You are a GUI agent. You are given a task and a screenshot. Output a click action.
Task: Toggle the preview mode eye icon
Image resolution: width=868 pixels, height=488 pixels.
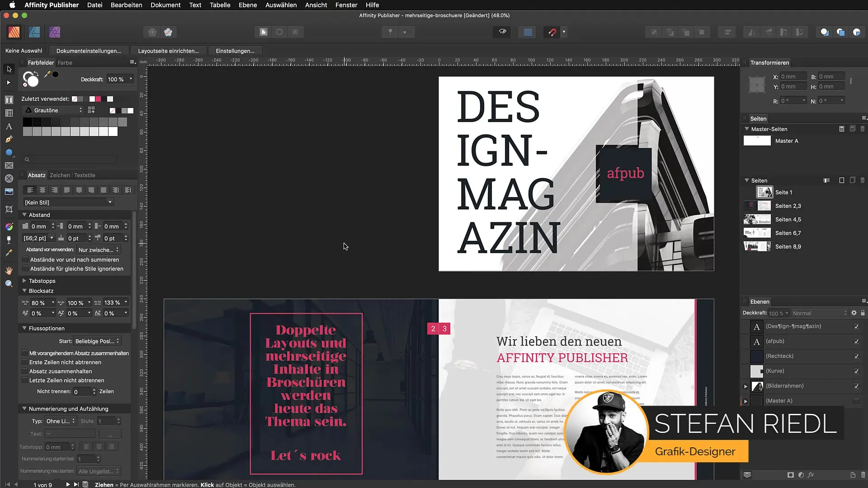coord(502,32)
